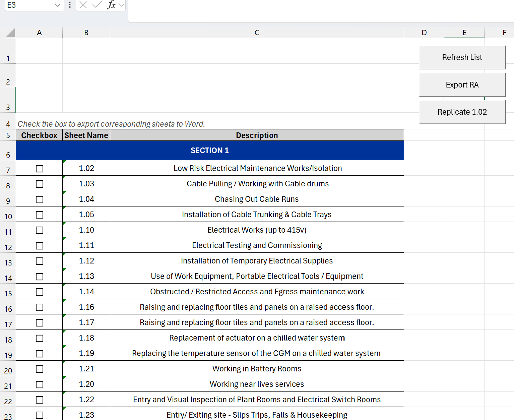
Task: Open dropdown next to fx icon
Action: (121, 5)
